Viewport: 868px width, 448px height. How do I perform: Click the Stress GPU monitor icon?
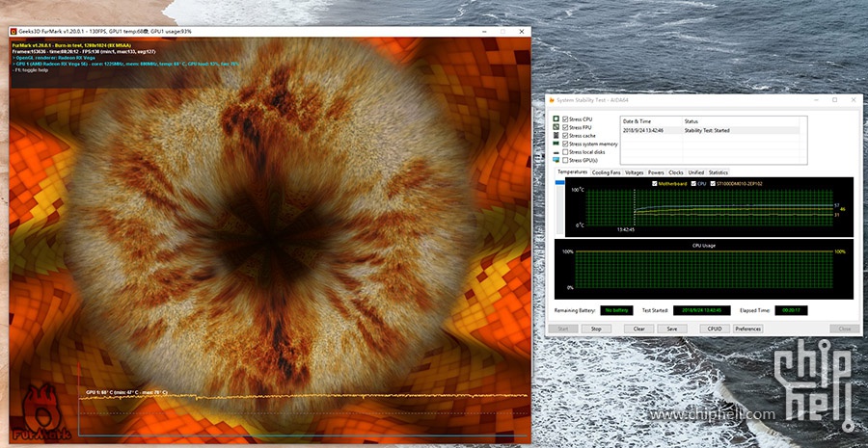click(556, 160)
